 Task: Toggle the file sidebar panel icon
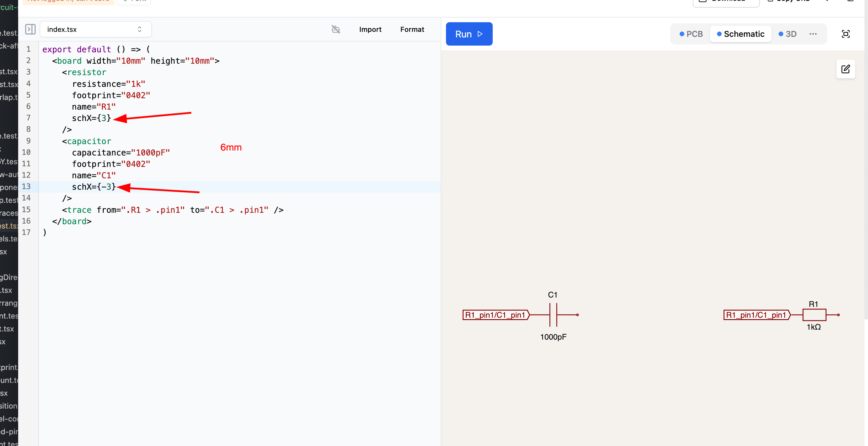coord(30,29)
